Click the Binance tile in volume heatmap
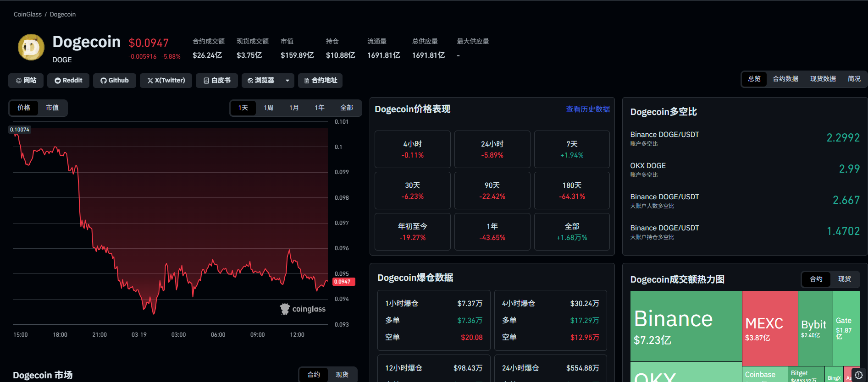Viewport: 868px width, 382px height. (686, 326)
